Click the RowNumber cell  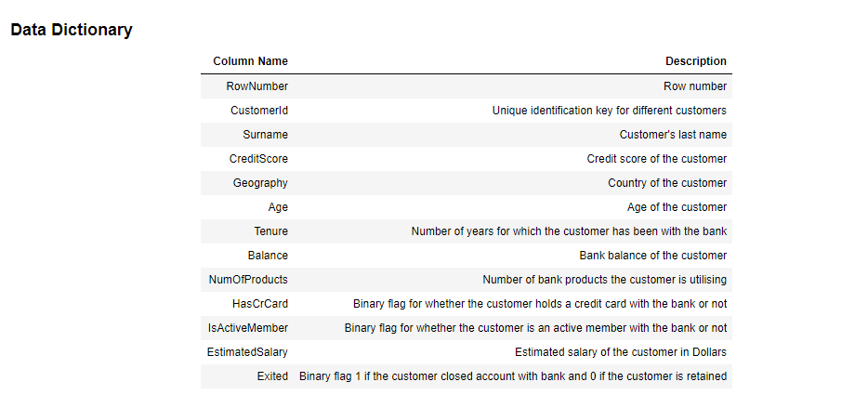click(256, 86)
